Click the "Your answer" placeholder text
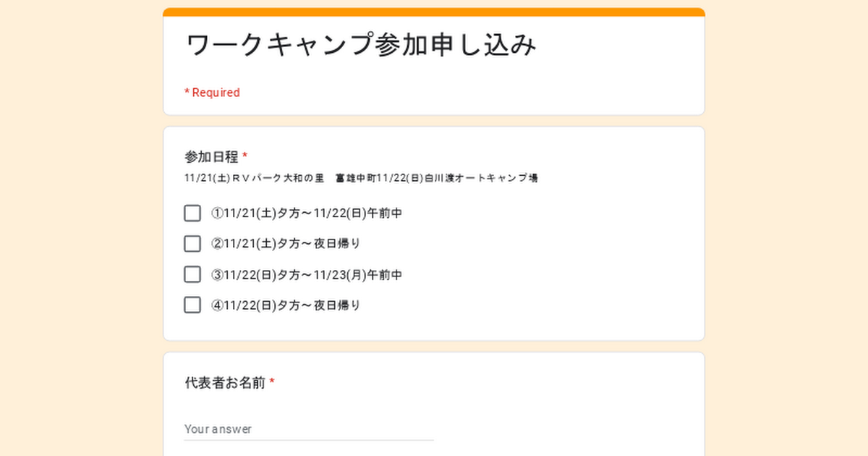This screenshot has width=868, height=456. pyautogui.click(x=218, y=429)
